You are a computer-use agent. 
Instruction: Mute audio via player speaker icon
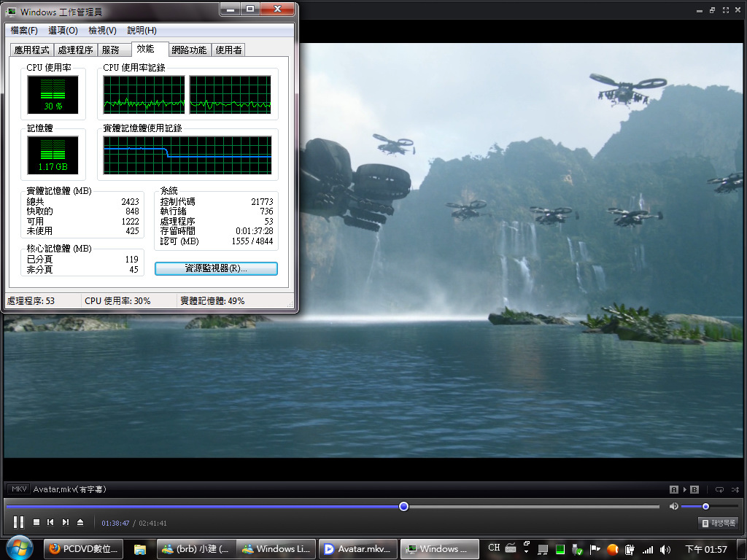(673, 506)
